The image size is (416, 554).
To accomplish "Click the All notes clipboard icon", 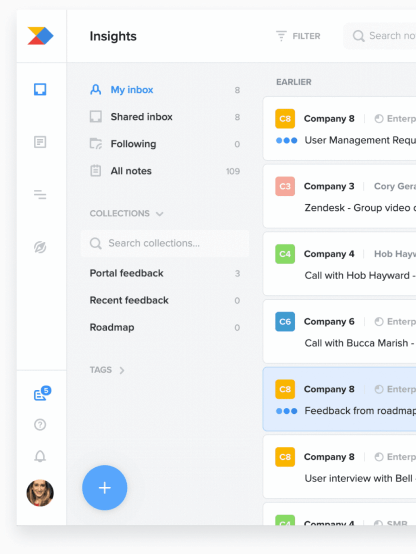I will 95,171.
